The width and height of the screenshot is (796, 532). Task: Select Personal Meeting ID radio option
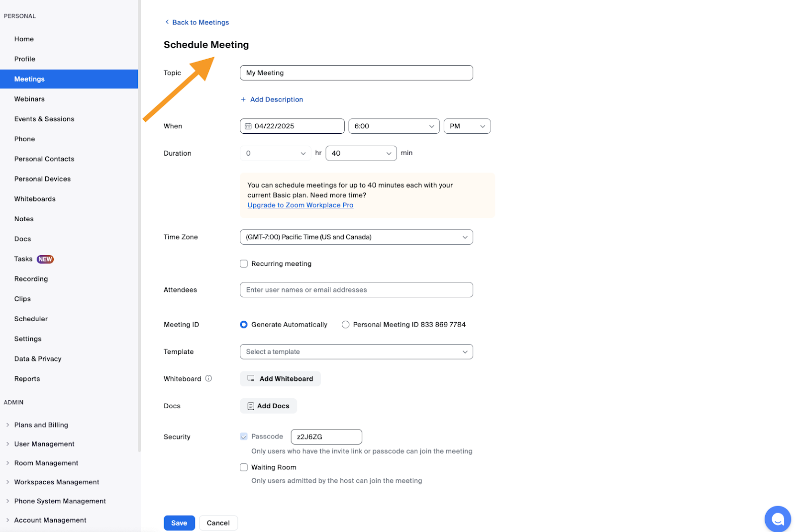coord(345,325)
